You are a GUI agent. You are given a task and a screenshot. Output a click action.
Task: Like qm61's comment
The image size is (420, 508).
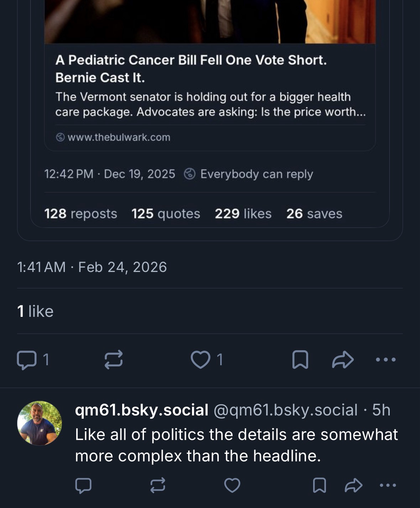coord(232,485)
